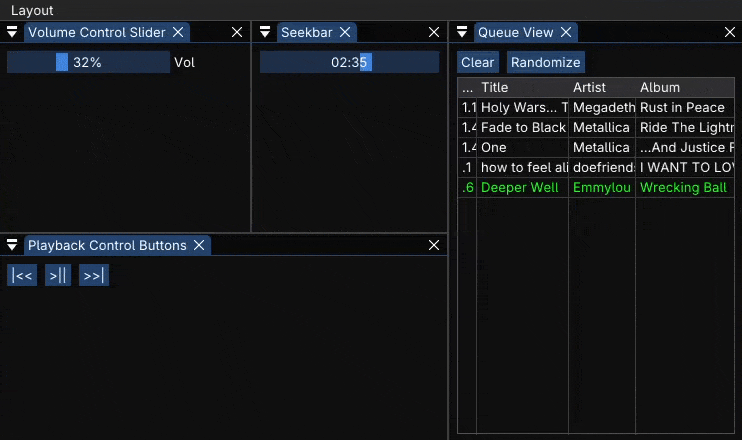Open the Layout menu

click(x=32, y=10)
